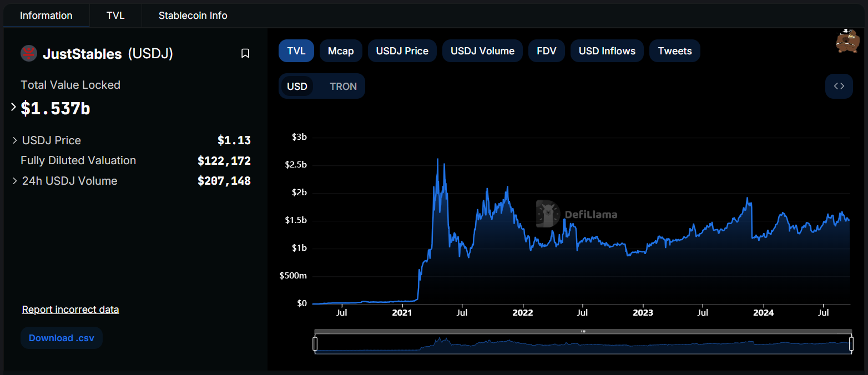
Task: Click the right handle of range slider
Action: 852,344
